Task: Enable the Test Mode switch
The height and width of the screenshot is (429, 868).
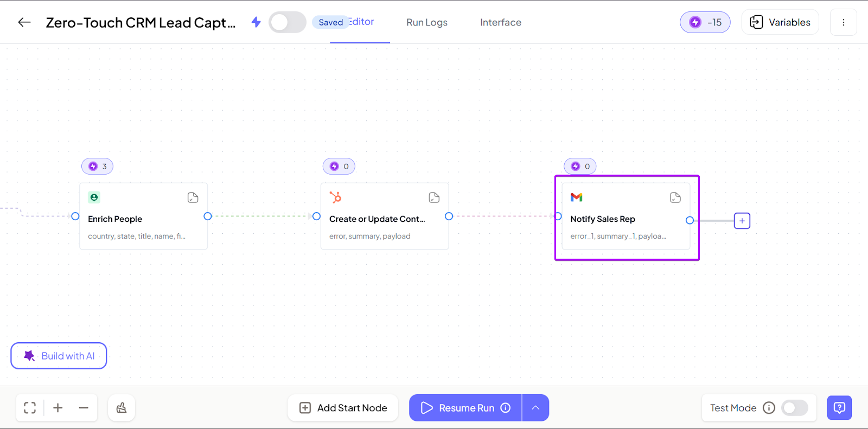Action: tap(795, 408)
